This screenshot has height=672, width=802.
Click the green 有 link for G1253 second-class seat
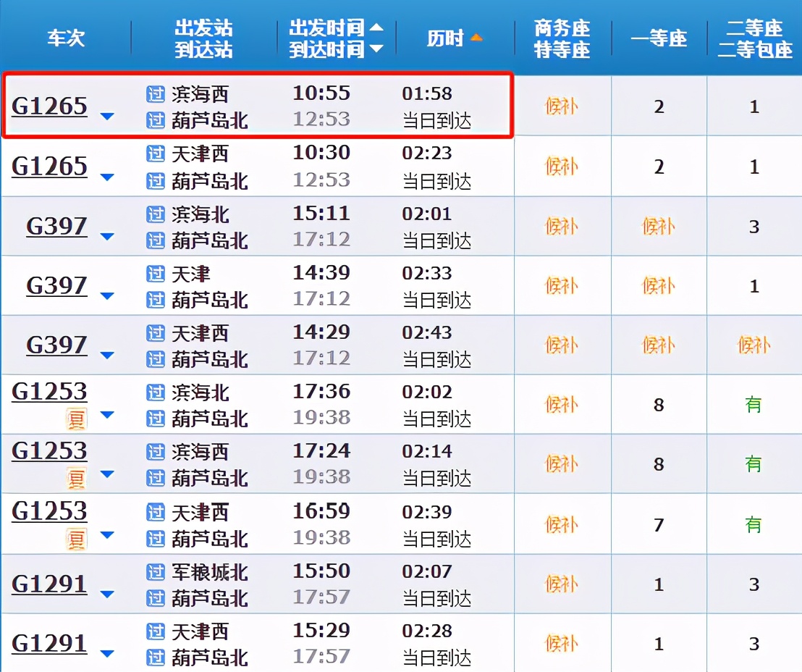[x=754, y=406]
